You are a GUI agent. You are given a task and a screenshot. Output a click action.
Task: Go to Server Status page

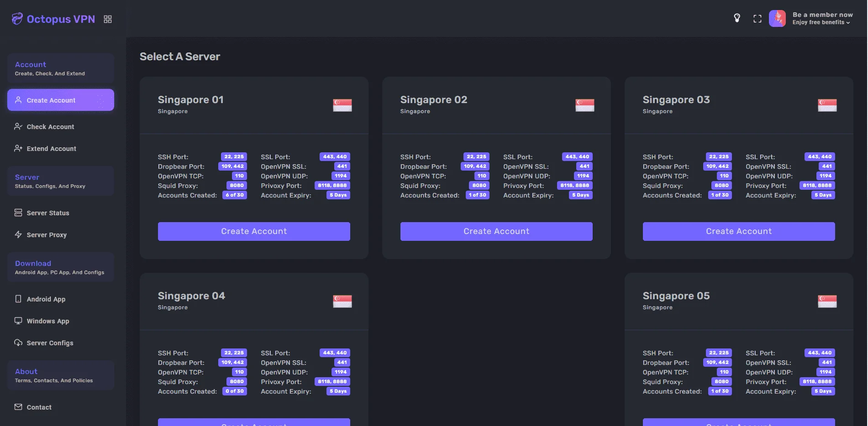coord(61,213)
